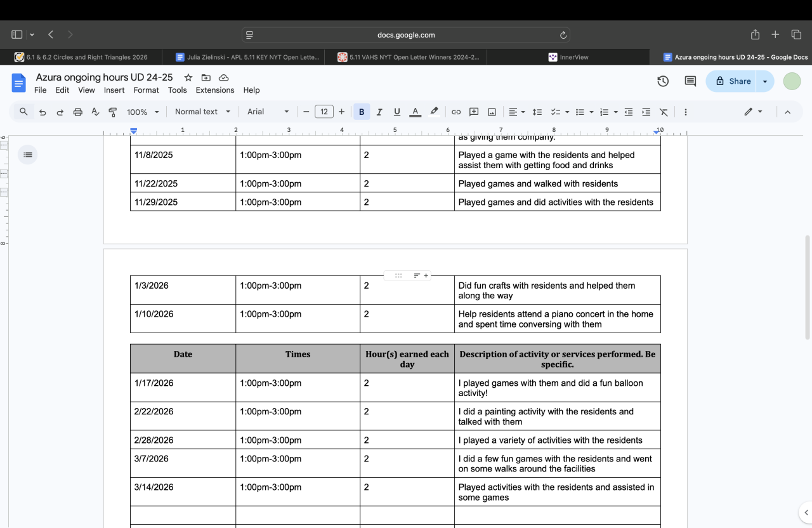812x528 pixels.
Task: Click the Share button
Action: coord(733,81)
